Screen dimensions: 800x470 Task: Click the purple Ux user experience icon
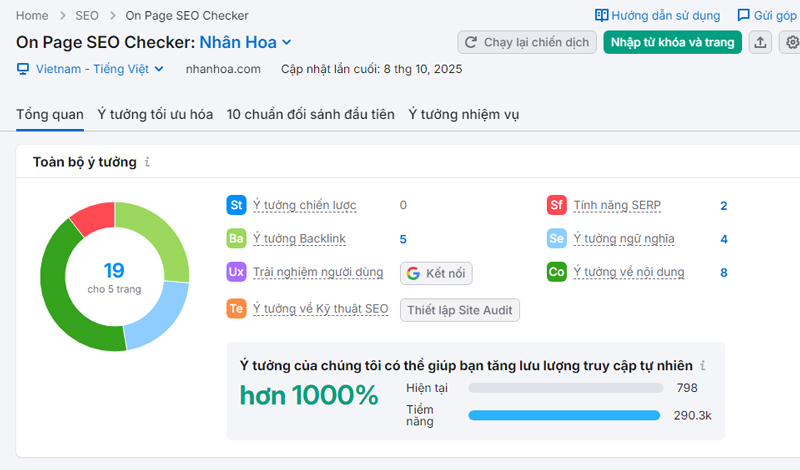click(237, 272)
